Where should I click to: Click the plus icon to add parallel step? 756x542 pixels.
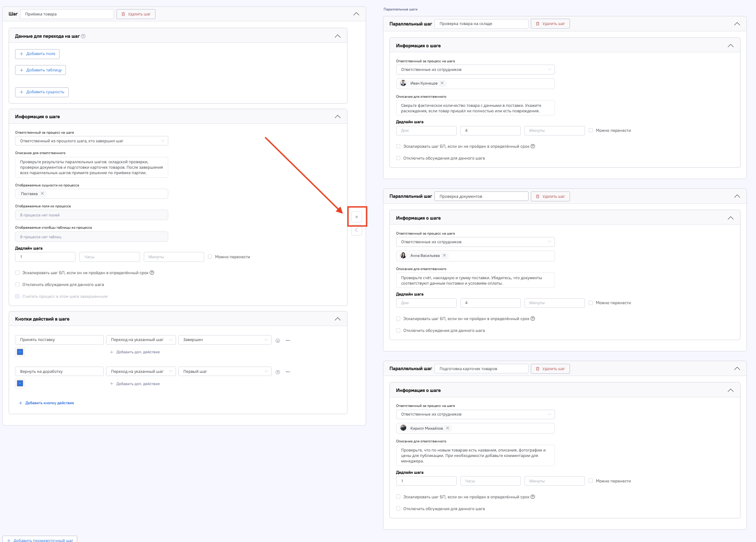point(357,217)
